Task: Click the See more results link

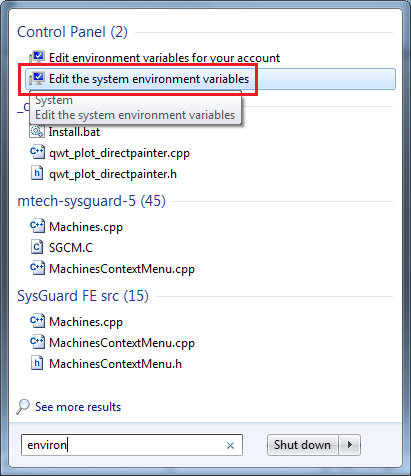Action: point(78,407)
